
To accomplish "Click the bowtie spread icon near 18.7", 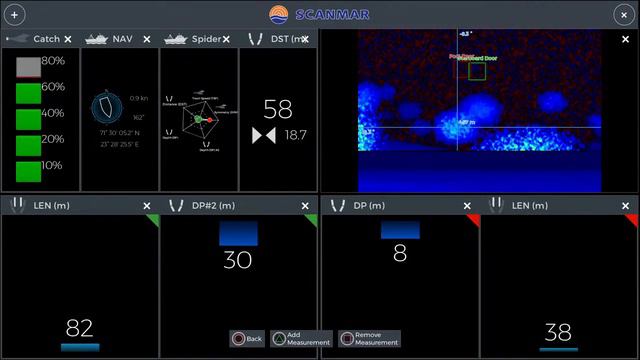I will tap(264, 136).
